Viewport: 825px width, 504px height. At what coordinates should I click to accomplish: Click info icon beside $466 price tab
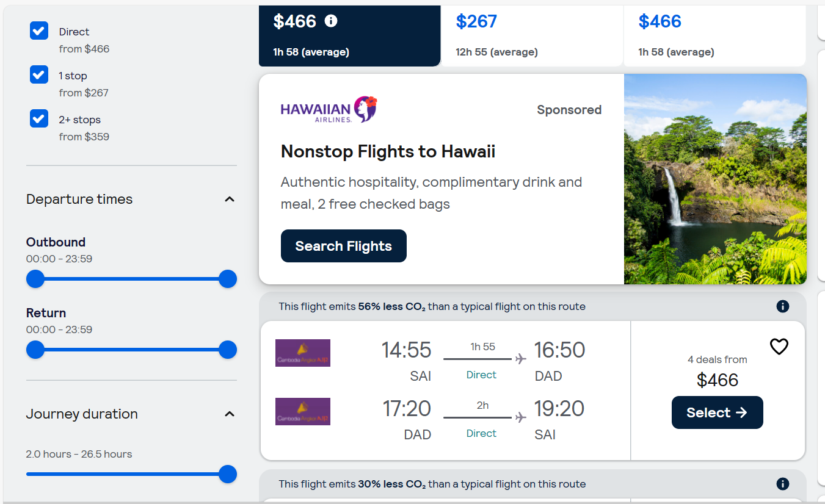tap(331, 21)
